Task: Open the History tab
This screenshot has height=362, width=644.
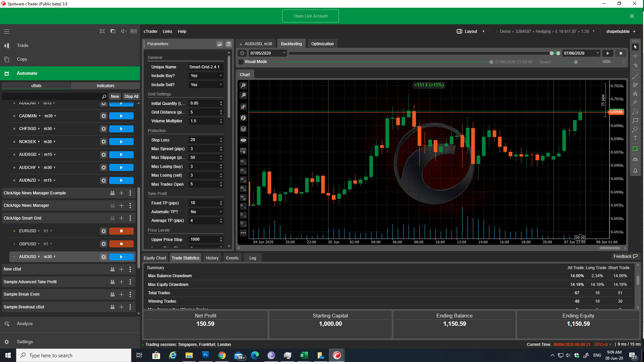Action: 212,258
